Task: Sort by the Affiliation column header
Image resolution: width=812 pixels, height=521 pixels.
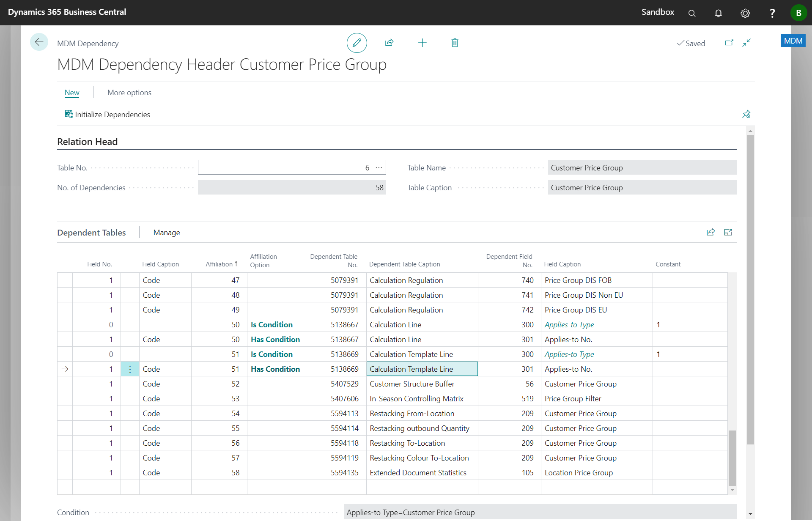Action: click(x=221, y=264)
